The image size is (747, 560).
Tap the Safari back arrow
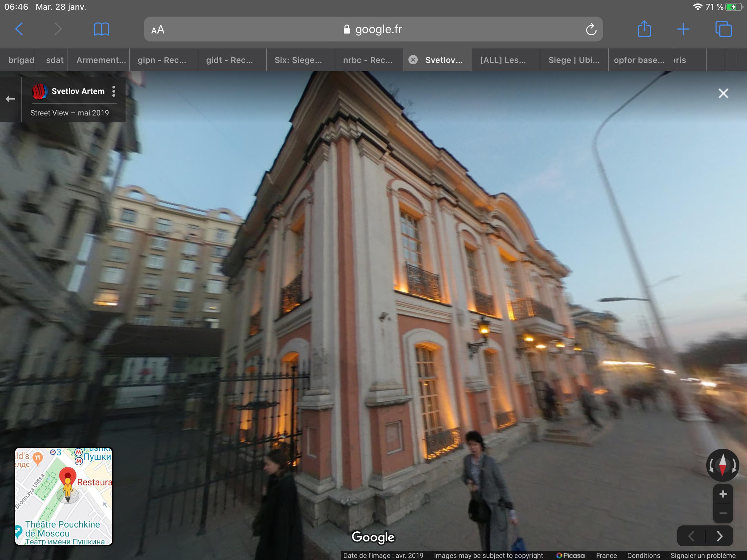(x=19, y=29)
